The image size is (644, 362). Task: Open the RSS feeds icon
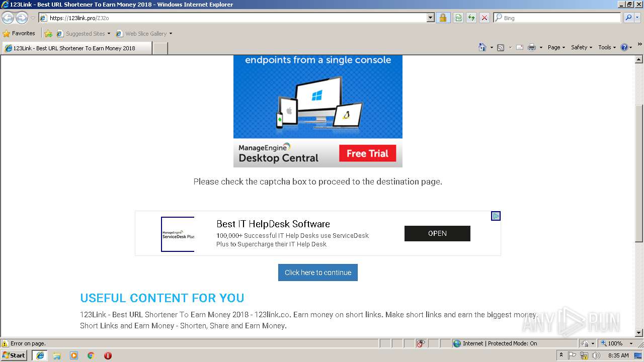501,47
